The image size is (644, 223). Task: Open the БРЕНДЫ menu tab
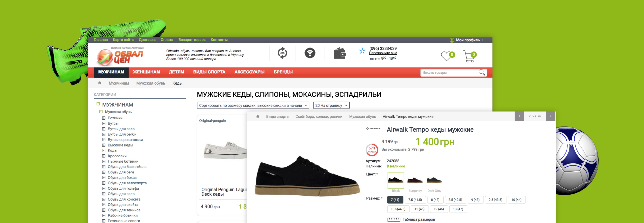point(283,72)
